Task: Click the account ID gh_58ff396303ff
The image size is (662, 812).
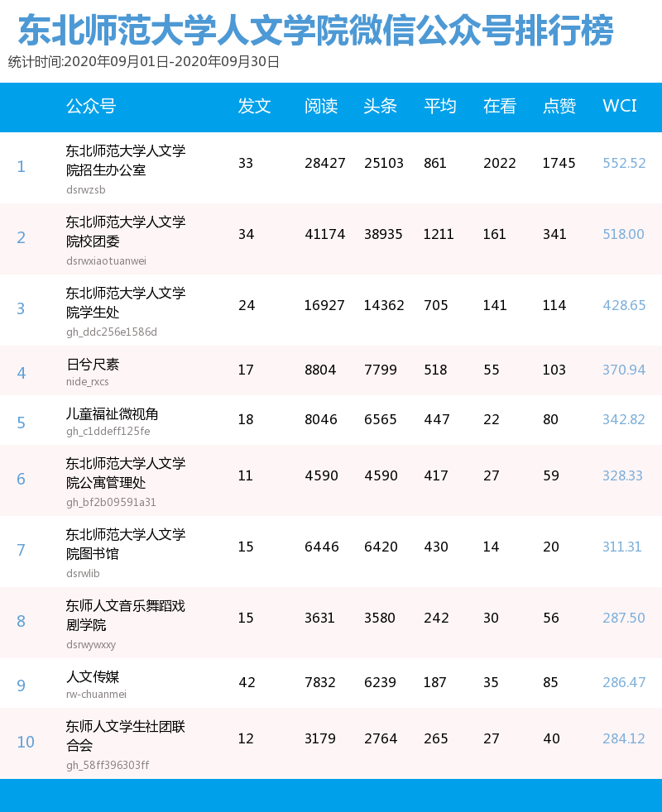Action: pyautogui.click(x=108, y=766)
